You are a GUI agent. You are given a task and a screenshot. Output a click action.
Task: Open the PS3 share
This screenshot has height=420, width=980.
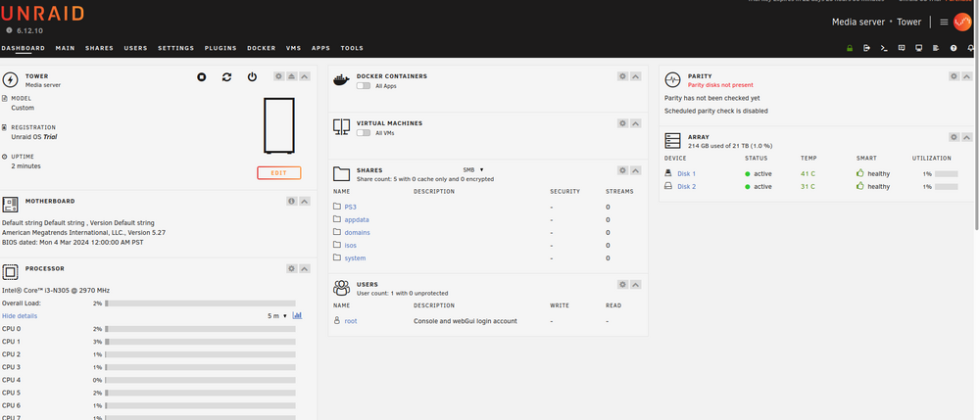coord(350,207)
